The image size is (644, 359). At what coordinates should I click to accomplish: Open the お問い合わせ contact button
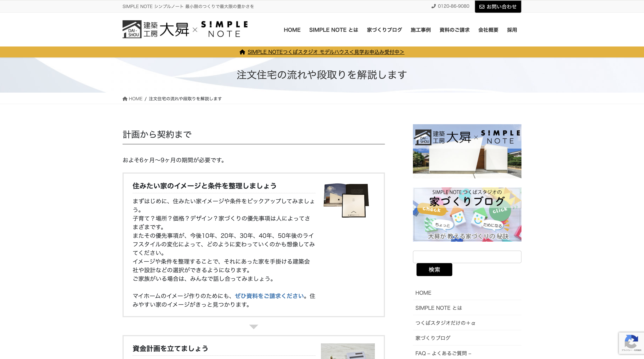(498, 7)
